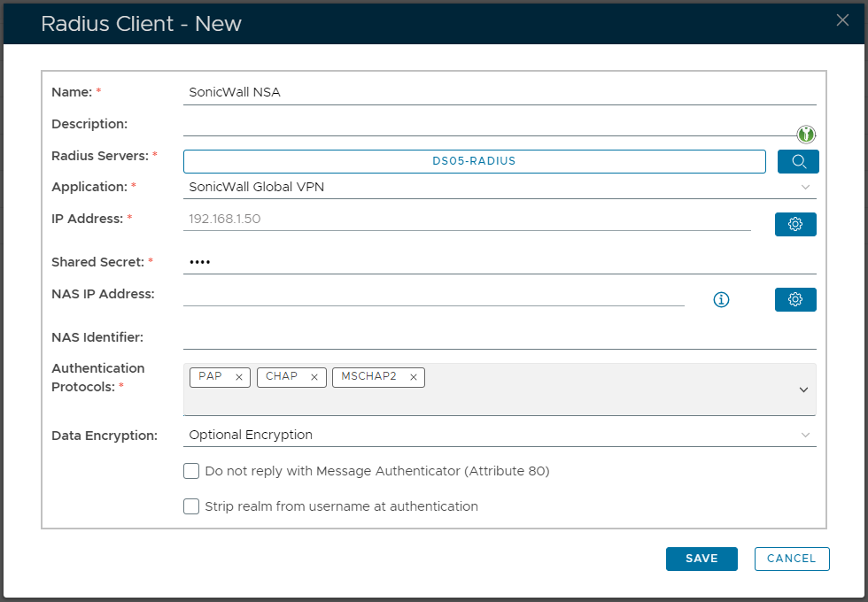Remove the MSCHAP2 protocol tag

pos(413,377)
